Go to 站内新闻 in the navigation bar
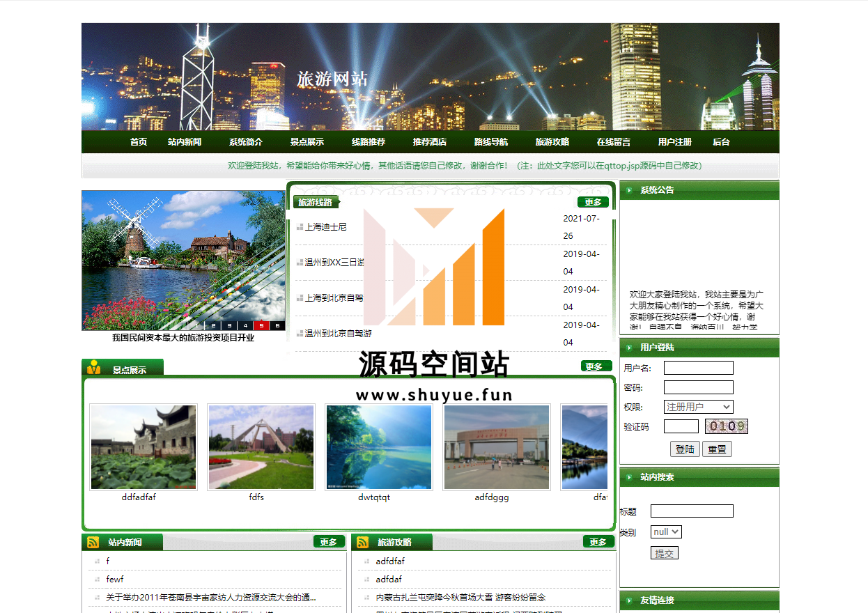Screen dimensions: 868x613 point(185,142)
